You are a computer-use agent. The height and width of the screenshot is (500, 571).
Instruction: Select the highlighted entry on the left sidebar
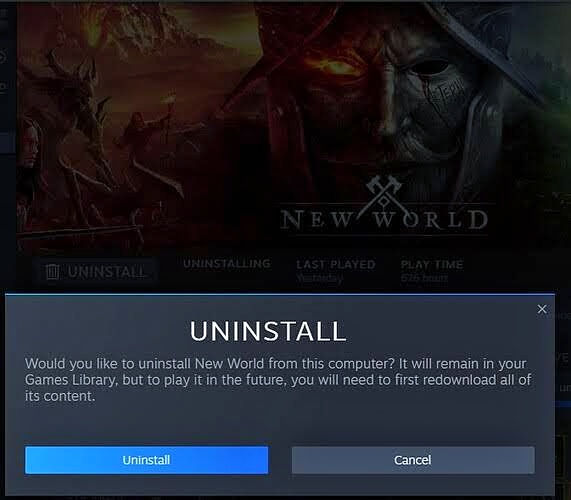(7, 143)
